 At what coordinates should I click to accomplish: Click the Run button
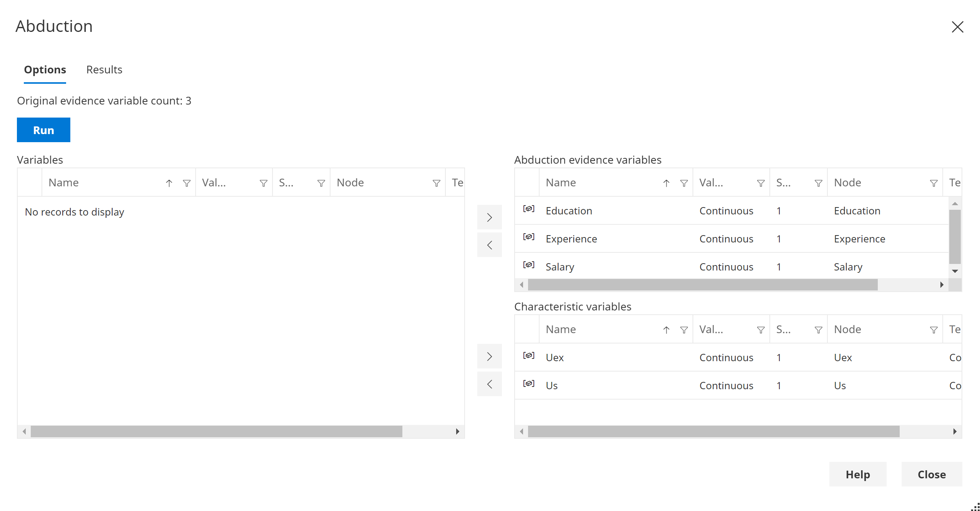tap(43, 129)
